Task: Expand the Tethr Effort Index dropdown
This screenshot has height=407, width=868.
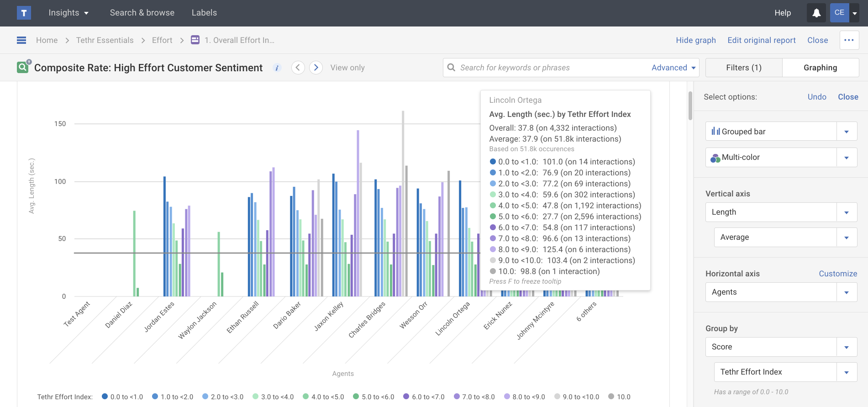Action: coord(846,372)
